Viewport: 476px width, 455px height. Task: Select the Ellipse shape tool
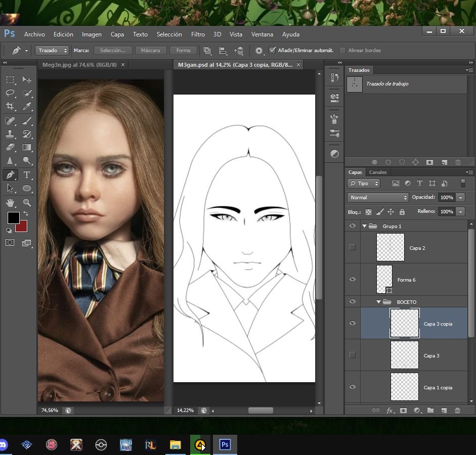27,189
